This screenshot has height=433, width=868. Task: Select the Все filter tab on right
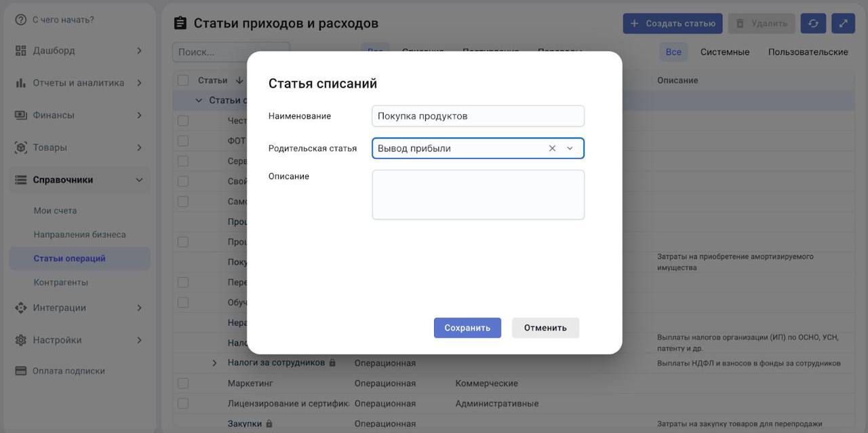[x=673, y=52]
